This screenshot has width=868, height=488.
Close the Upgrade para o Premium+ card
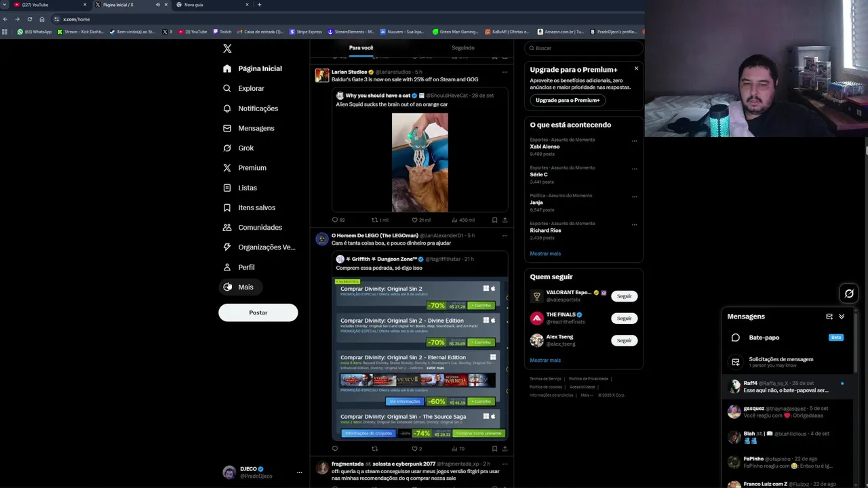636,68
